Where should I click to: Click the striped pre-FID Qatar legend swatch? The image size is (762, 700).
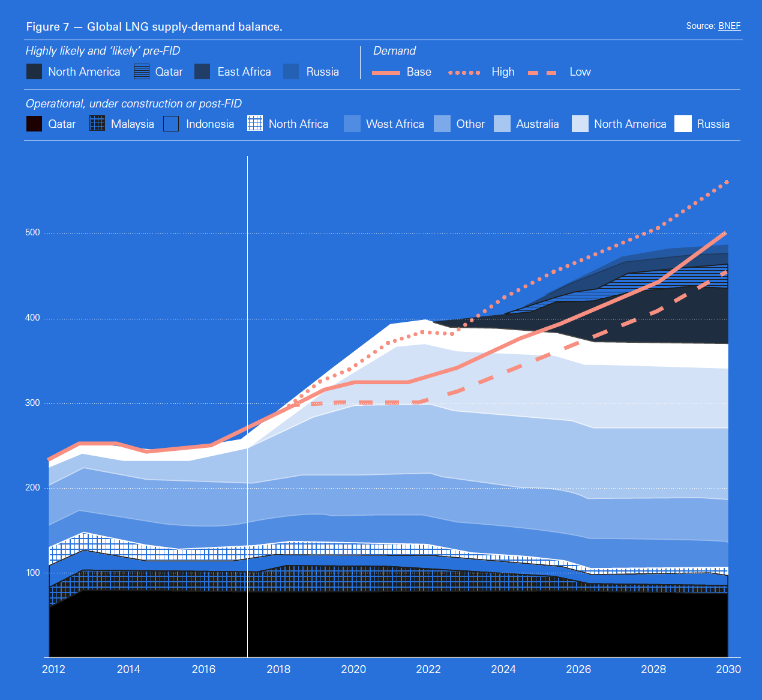pos(142,72)
